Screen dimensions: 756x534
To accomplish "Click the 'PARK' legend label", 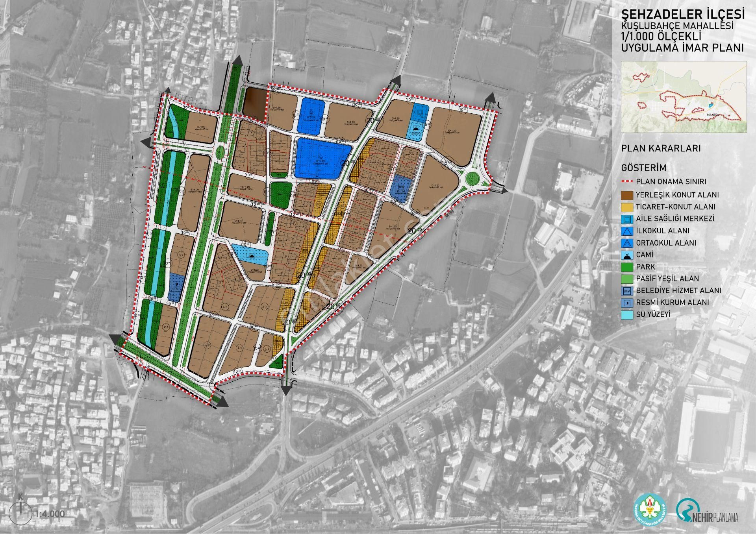I will point(645,267).
